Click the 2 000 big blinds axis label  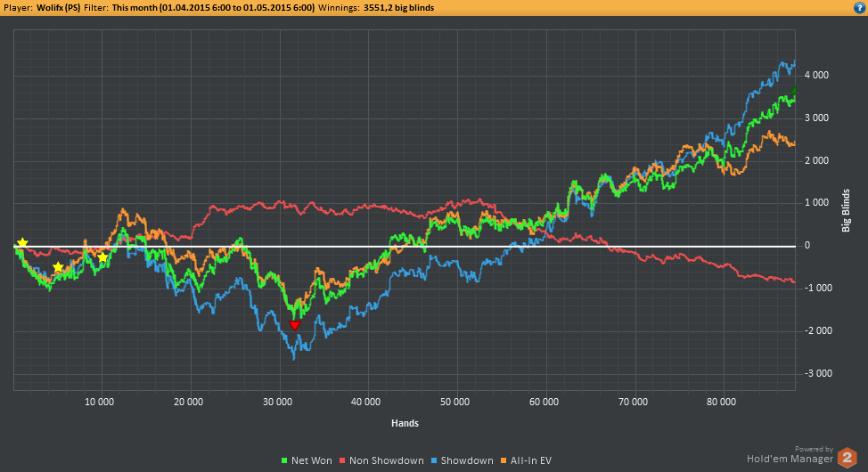pyautogui.click(x=816, y=160)
